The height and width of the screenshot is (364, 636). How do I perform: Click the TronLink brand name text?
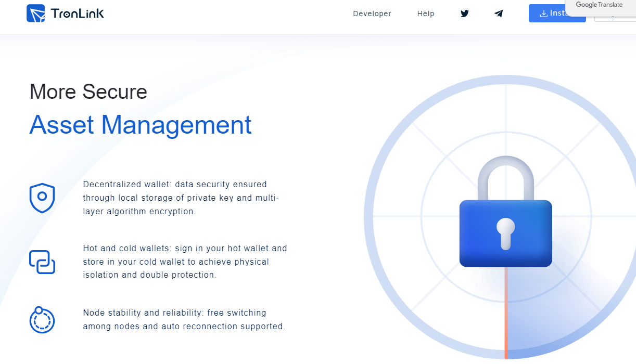coord(78,14)
